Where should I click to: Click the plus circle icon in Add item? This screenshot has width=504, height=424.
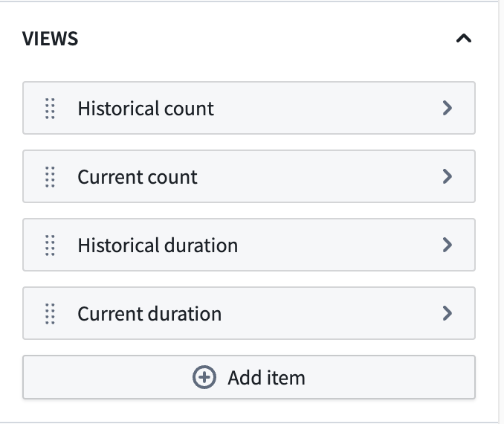click(x=204, y=377)
